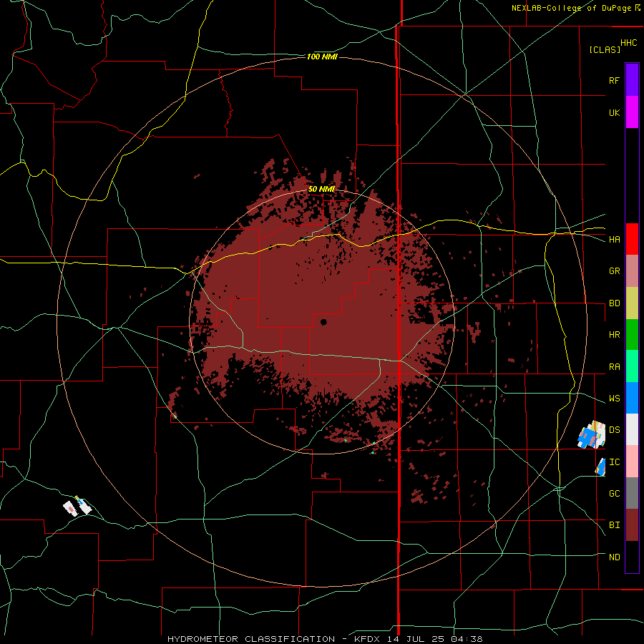Click the DS legend label
644x644 pixels.
pyautogui.click(x=614, y=430)
